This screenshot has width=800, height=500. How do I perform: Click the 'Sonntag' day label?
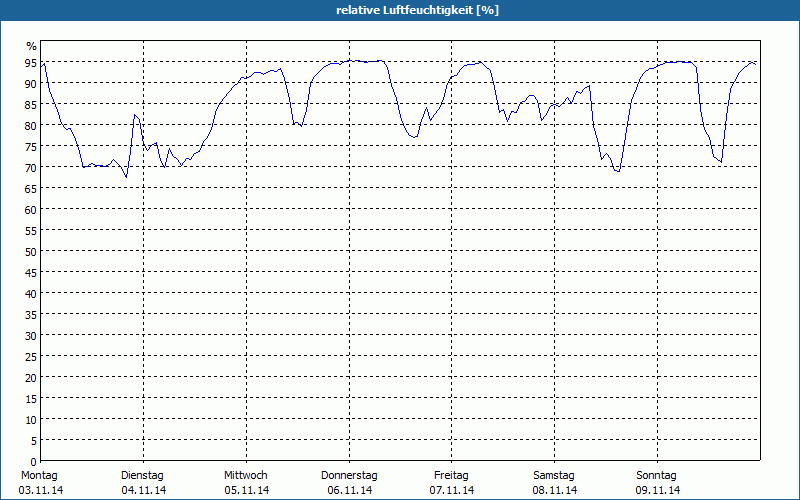click(x=657, y=476)
